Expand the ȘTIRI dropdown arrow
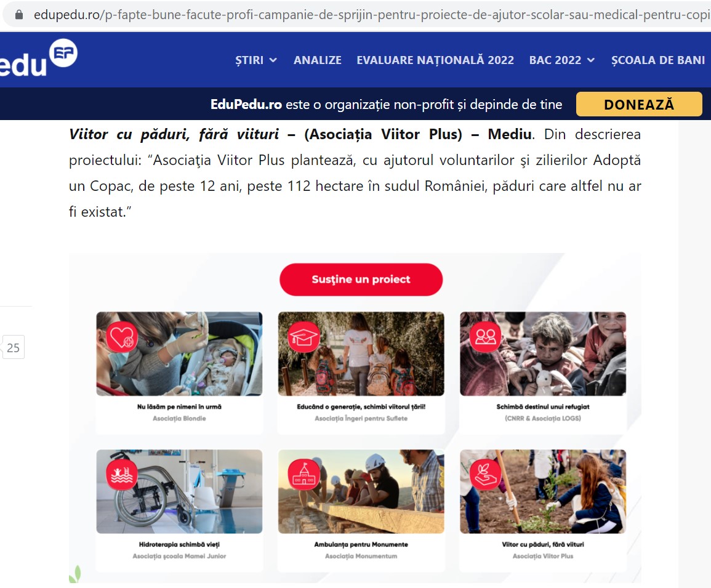The height and width of the screenshot is (588, 711). pyautogui.click(x=273, y=60)
